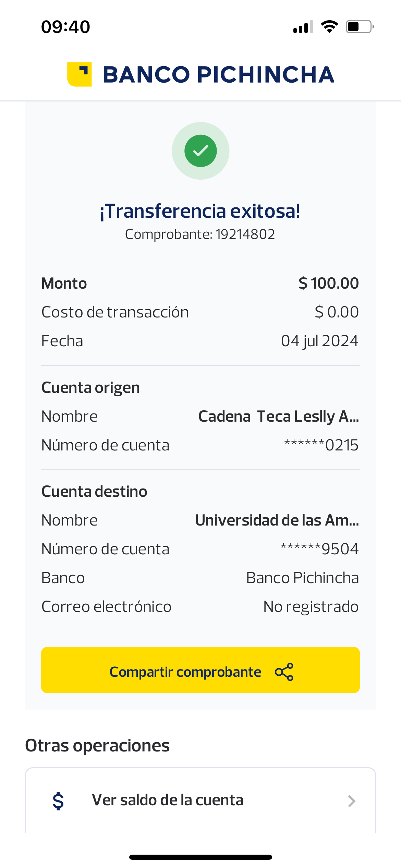Tap the dollar sign balance icon

coord(58,801)
